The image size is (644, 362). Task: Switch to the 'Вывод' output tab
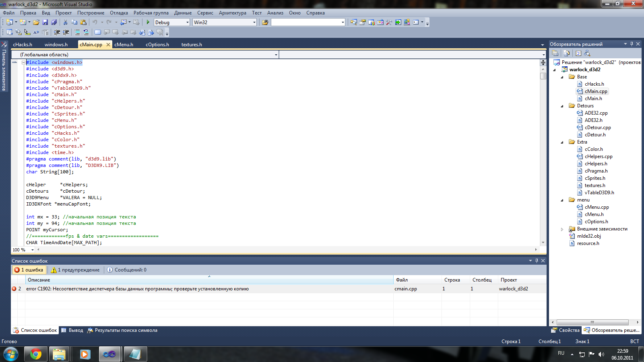(72, 330)
